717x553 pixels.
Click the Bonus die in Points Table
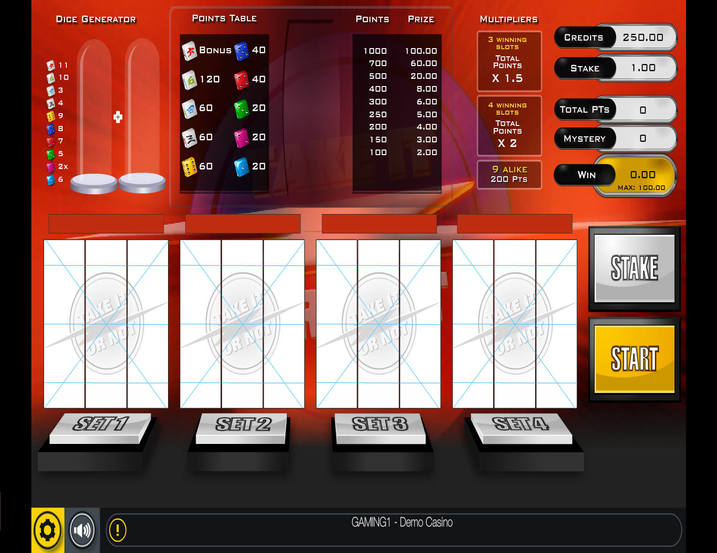[189, 50]
